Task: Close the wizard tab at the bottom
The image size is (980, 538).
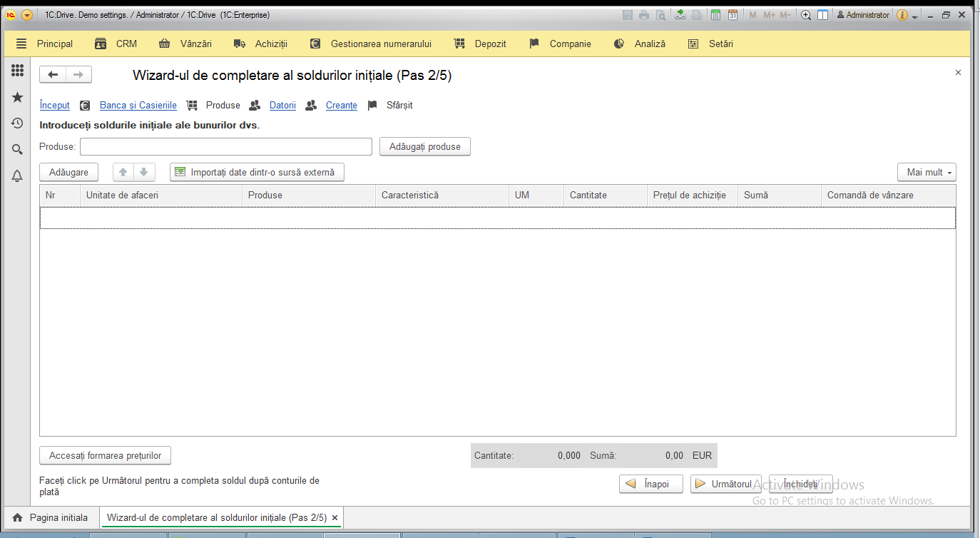Action: (x=335, y=518)
